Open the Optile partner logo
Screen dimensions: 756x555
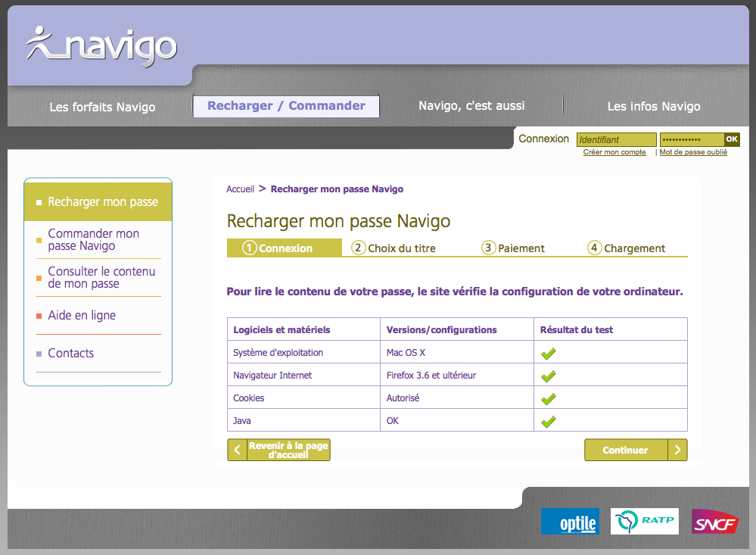click(x=570, y=522)
